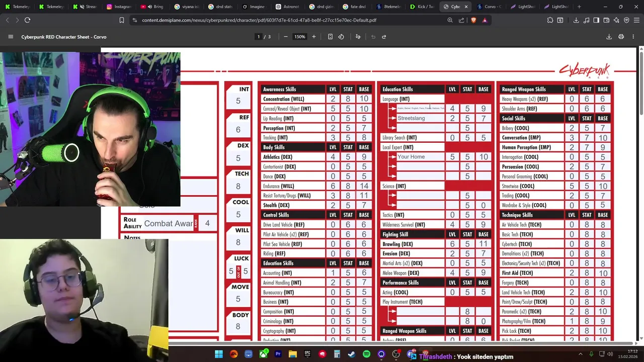Open the PDF annotate draw tool
The width and height of the screenshot is (644, 362).
point(358,37)
